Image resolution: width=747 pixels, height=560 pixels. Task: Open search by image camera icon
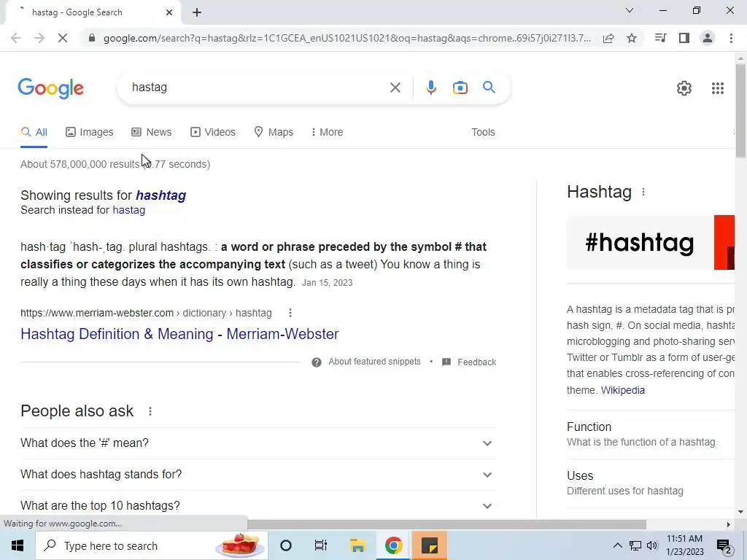[x=460, y=87]
